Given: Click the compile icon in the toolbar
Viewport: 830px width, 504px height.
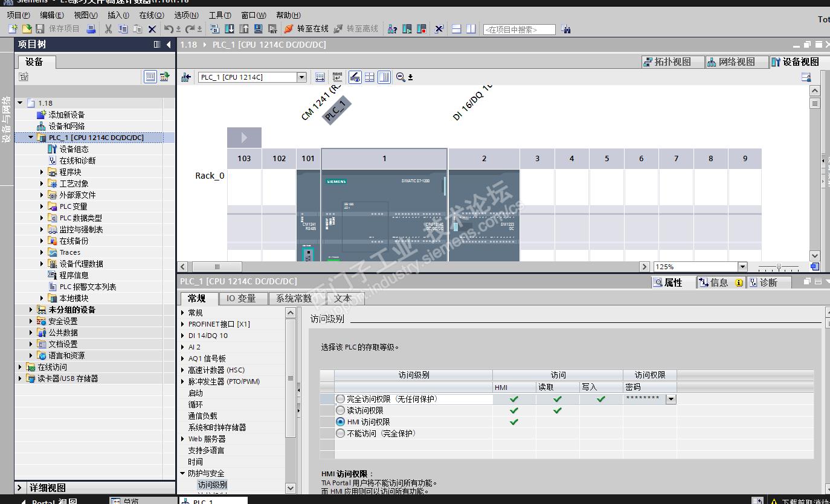Looking at the screenshot, I should pos(215,29).
